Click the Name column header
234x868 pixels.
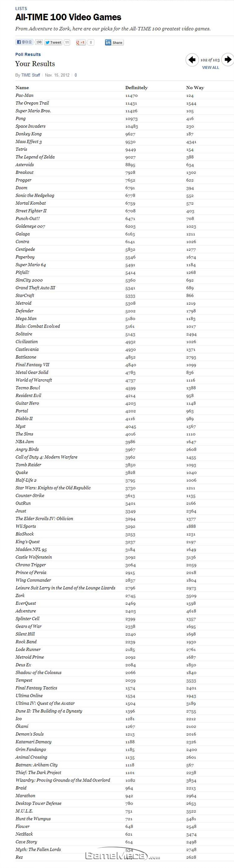tap(22, 88)
